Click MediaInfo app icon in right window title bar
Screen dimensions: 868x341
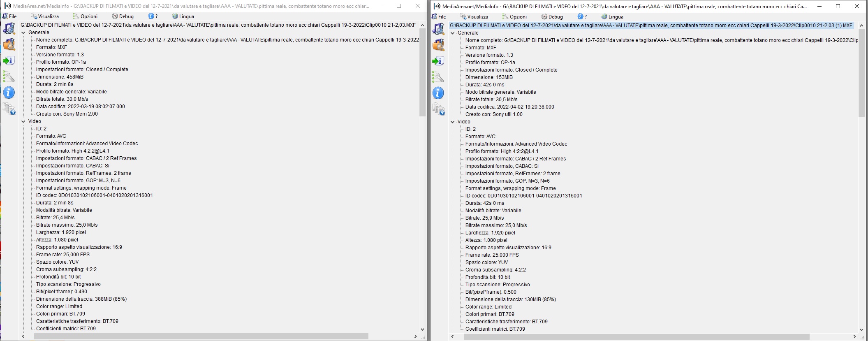click(437, 6)
